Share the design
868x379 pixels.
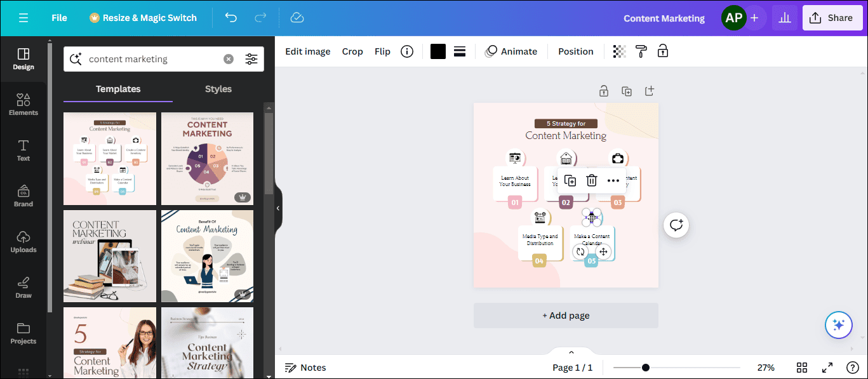[x=832, y=18]
